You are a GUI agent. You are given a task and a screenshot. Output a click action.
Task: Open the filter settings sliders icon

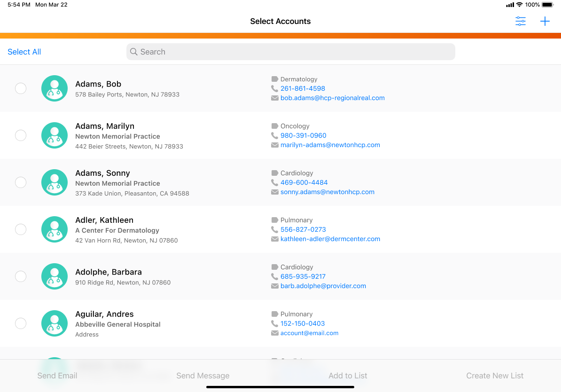520,21
